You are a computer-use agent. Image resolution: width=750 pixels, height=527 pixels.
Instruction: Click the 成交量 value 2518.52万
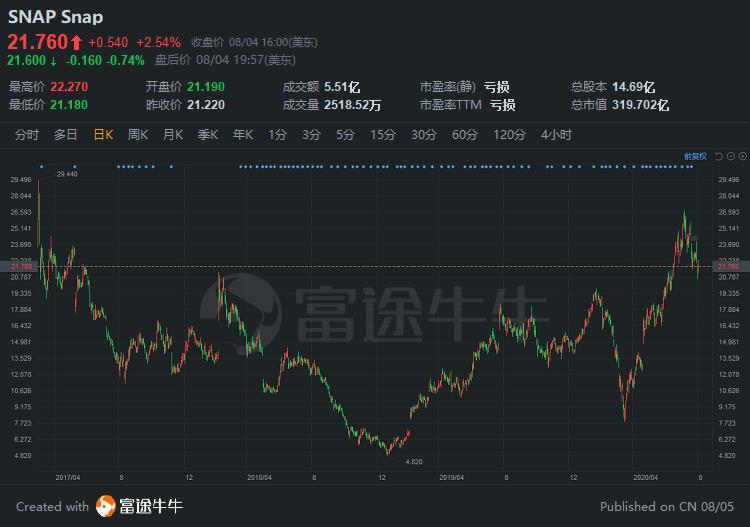[x=353, y=105]
